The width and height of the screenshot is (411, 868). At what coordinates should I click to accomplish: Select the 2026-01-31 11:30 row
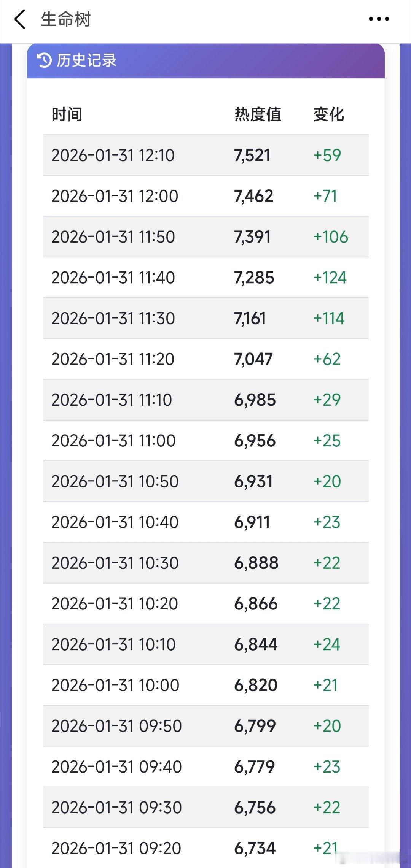click(206, 318)
